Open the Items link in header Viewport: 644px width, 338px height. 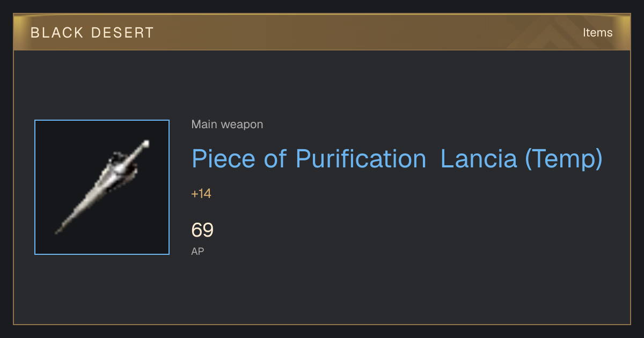click(x=597, y=33)
